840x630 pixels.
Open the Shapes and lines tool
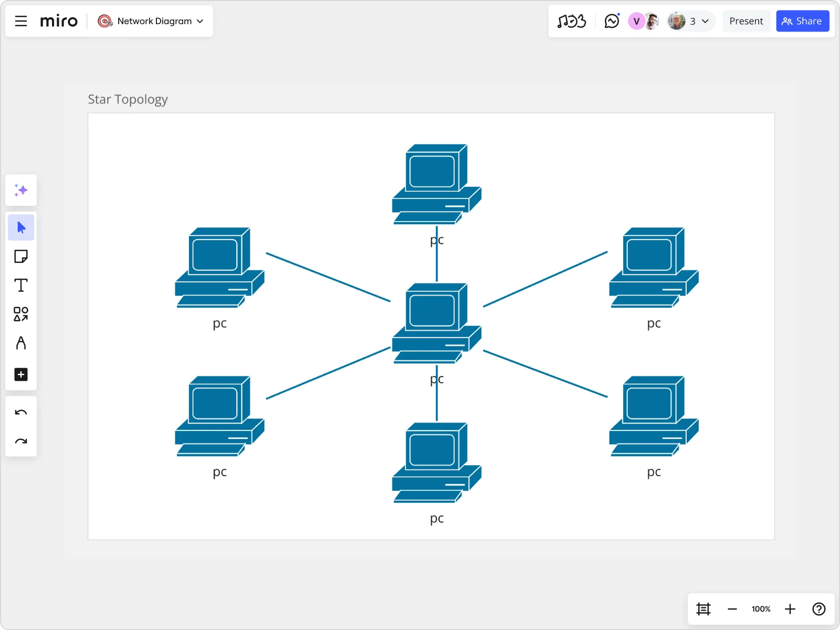21,314
